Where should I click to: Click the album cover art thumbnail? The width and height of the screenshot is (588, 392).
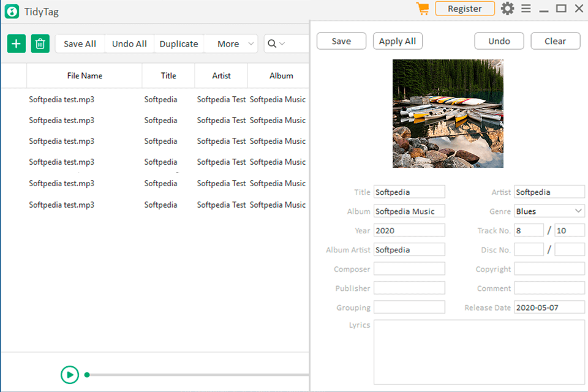click(448, 113)
